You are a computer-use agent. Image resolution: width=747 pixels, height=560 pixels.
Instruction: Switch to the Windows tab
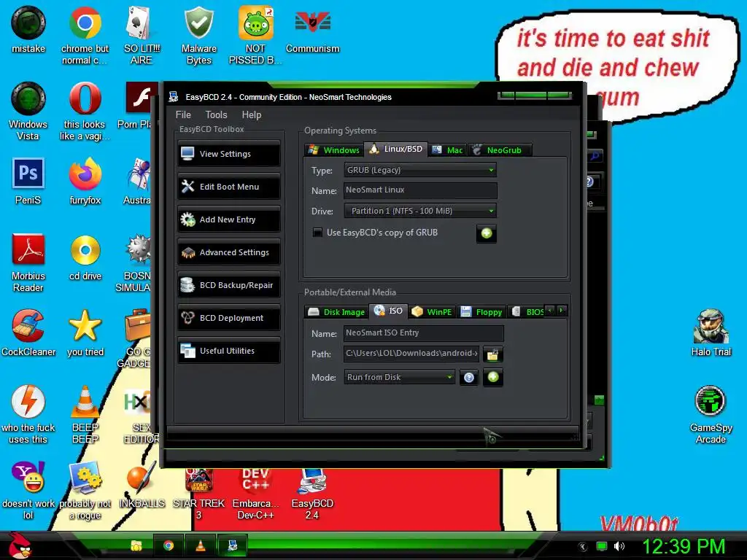point(334,150)
